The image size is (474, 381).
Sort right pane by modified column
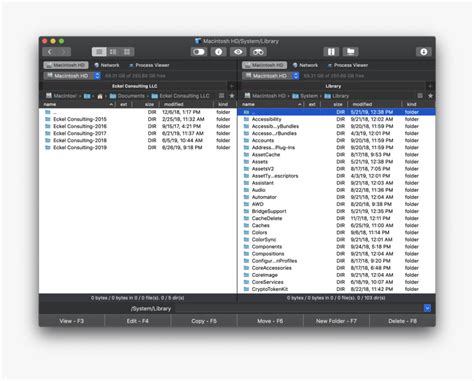(x=375, y=104)
